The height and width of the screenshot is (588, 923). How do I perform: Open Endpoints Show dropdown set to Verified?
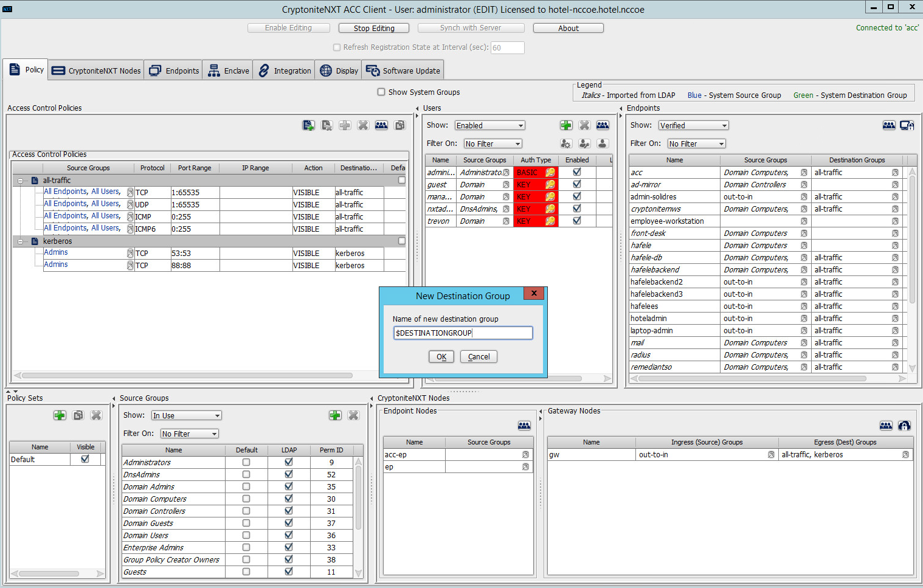[693, 125]
